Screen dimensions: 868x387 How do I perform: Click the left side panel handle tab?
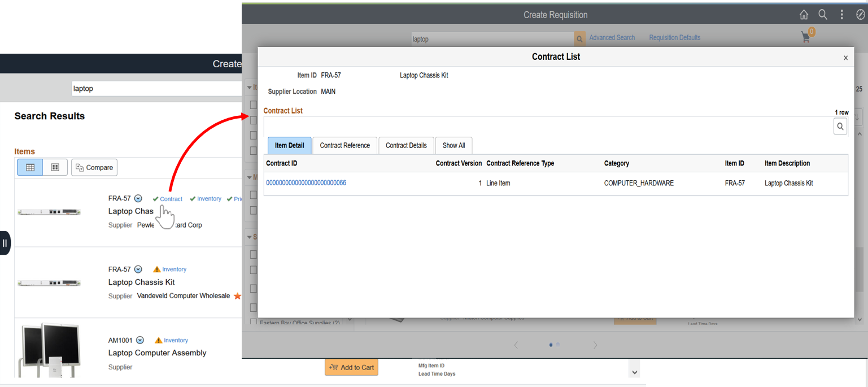[x=5, y=243]
